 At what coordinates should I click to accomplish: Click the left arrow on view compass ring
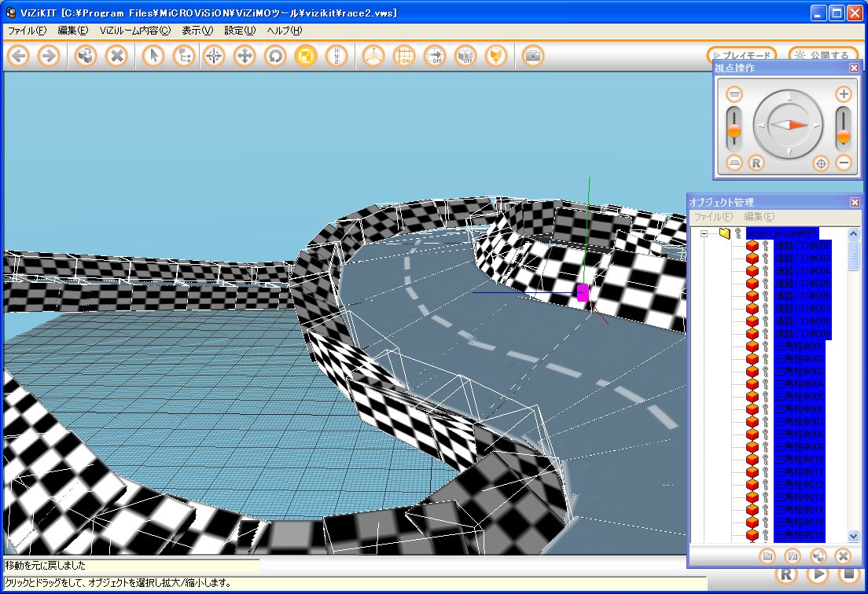coord(762,126)
